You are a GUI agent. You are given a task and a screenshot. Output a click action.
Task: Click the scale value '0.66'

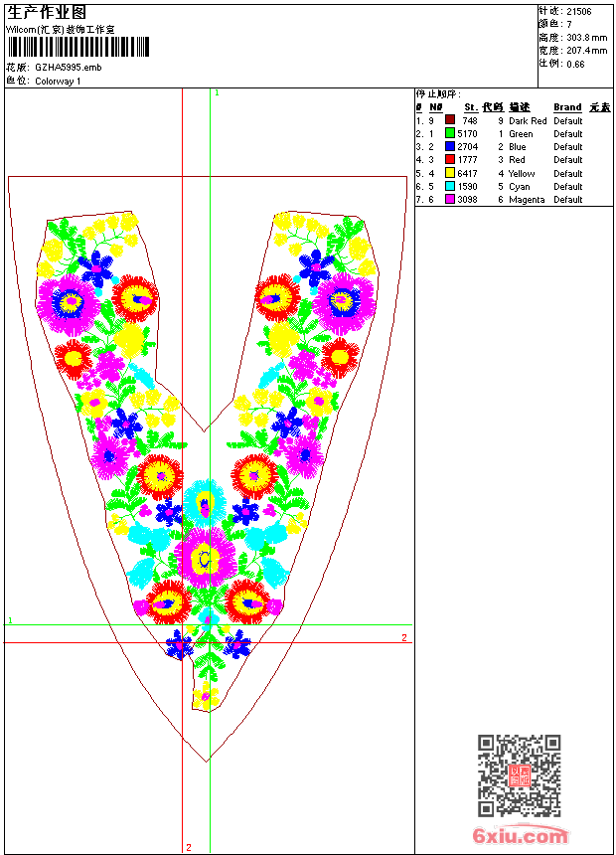pyautogui.click(x=575, y=65)
